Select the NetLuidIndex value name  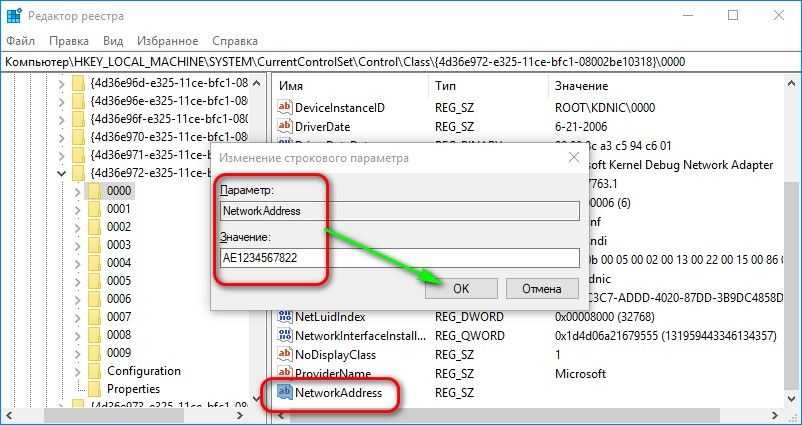click(330, 317)
